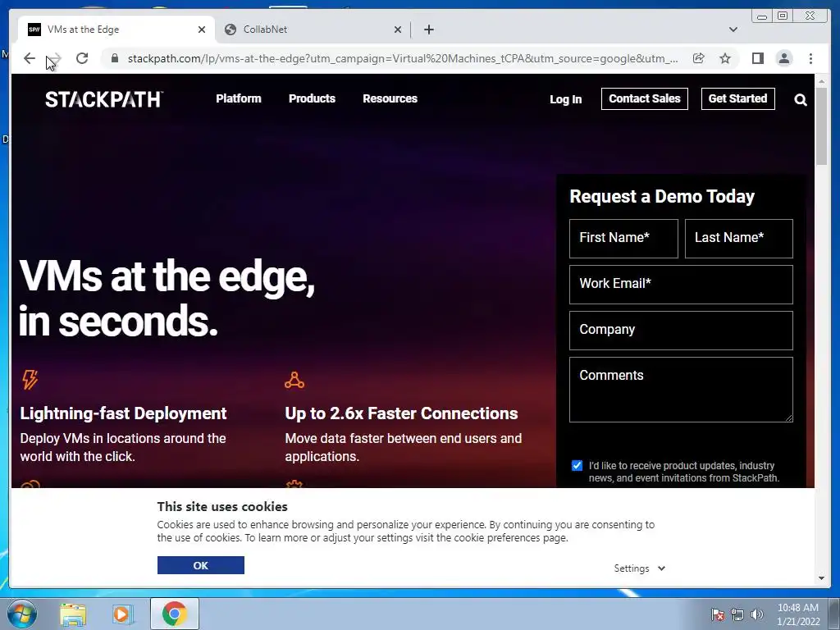Click the Lightning-fast Deployment heading
840x630 pixels.
click(123, 413)
